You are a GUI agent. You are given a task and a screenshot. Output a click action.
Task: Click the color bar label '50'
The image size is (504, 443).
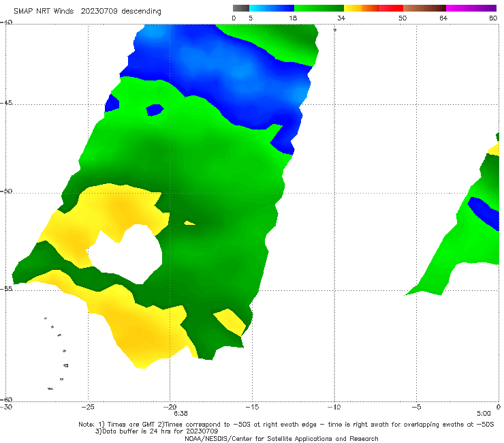coord(403,18)
